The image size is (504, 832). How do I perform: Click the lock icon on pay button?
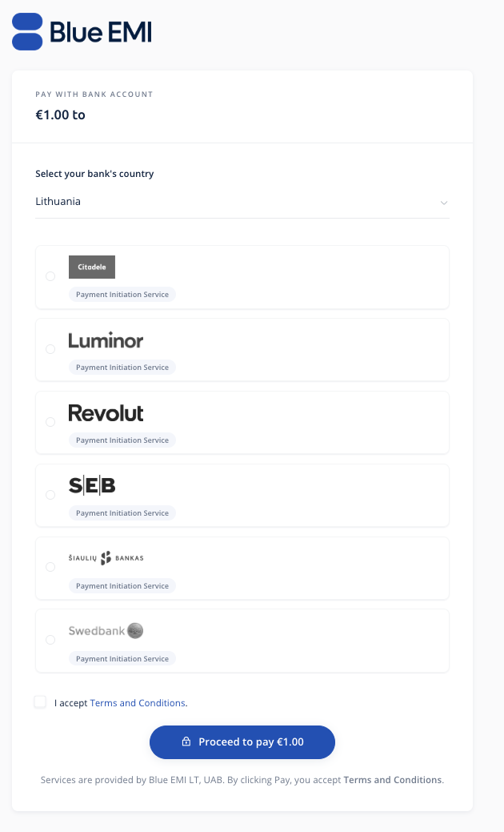pos(186,742)
